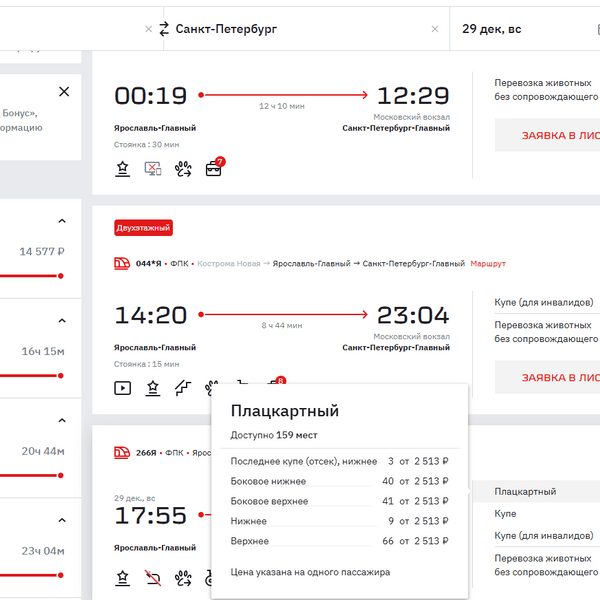Click branded star icon on 14:20 train
600x600 pixels.
(x=153, y=388)
